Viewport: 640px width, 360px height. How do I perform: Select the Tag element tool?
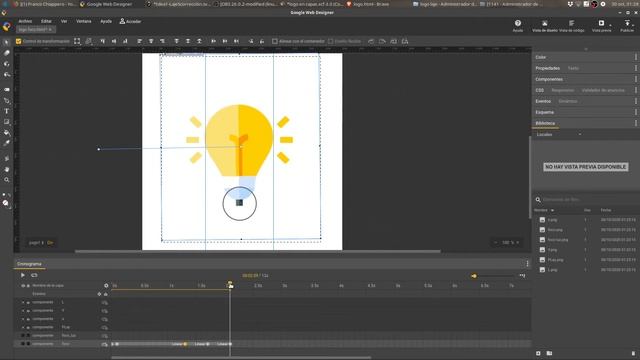click(7, 89)
